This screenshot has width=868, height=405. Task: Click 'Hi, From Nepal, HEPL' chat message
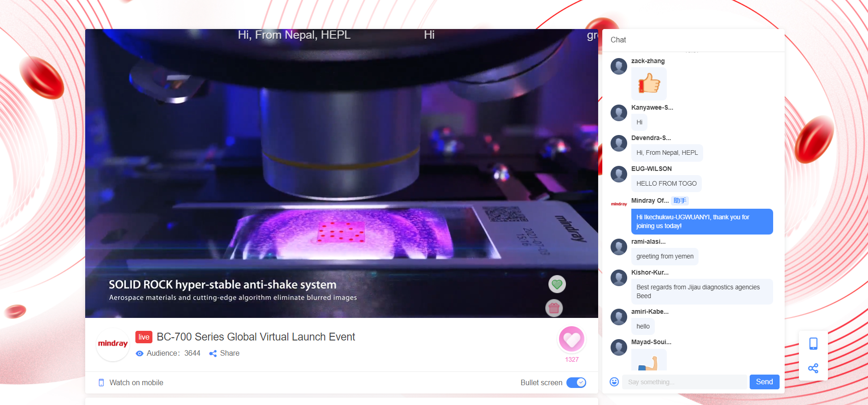coord(667,153)
